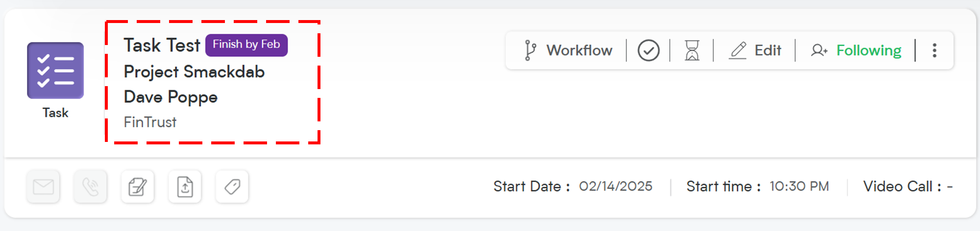Click the Workflow button label
This screenshot has height=231, width=980.
579,50
